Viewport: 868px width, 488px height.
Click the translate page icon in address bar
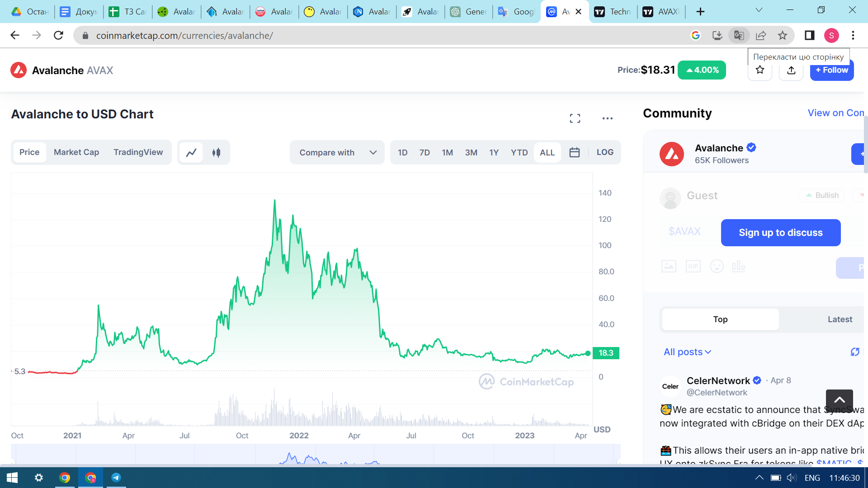pyautogui.click(x=739, y=35)
